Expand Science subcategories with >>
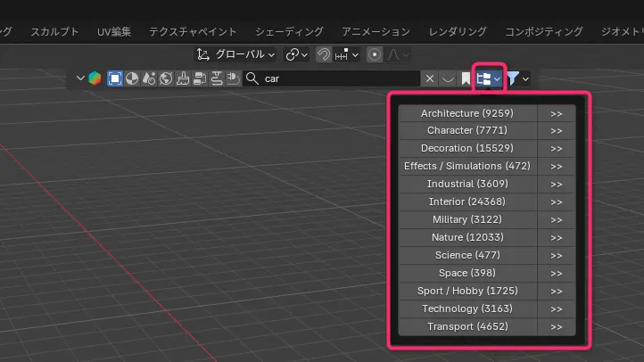 [x=556, y=256]
